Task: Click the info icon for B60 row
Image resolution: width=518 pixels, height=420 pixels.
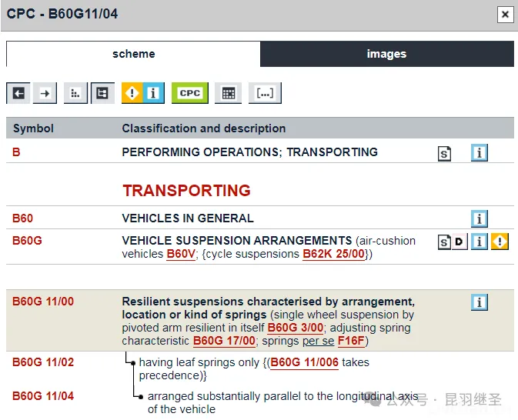Action: click(480, 218)
